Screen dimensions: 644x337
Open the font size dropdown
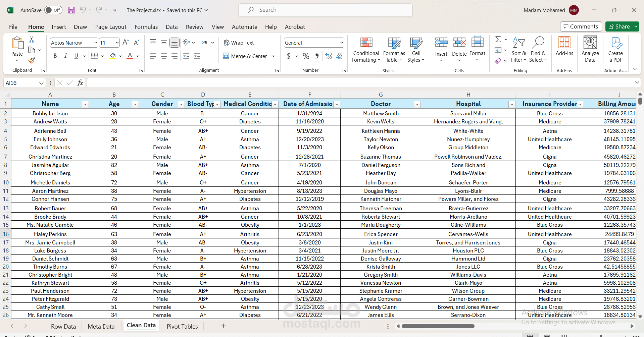click(x=117, y=43)
